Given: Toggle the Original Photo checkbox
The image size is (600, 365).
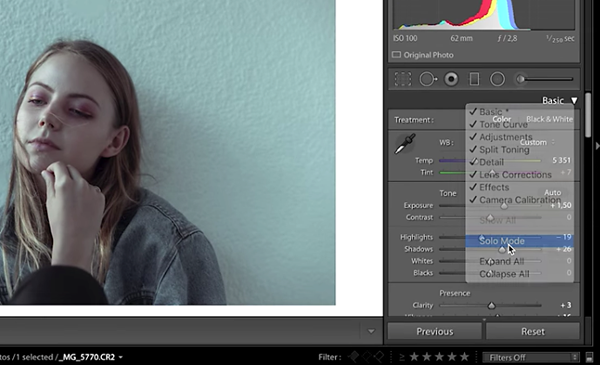Looking at the screenshot, I should pyautogui.click(x=396, y=55).
